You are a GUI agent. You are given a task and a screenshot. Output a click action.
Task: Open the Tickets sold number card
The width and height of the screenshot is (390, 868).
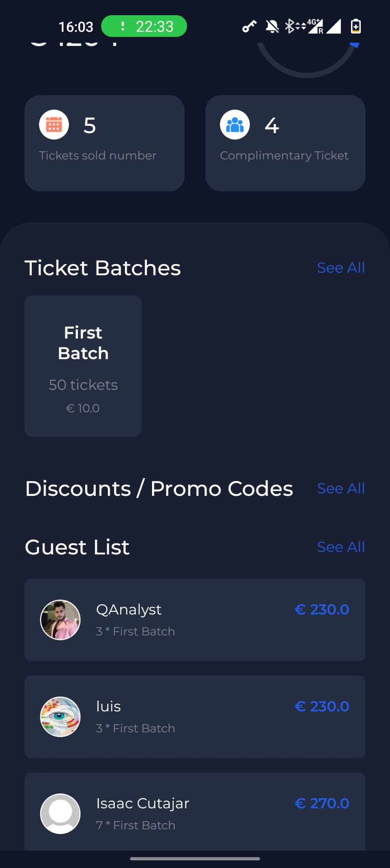click(x=105, y=143)
